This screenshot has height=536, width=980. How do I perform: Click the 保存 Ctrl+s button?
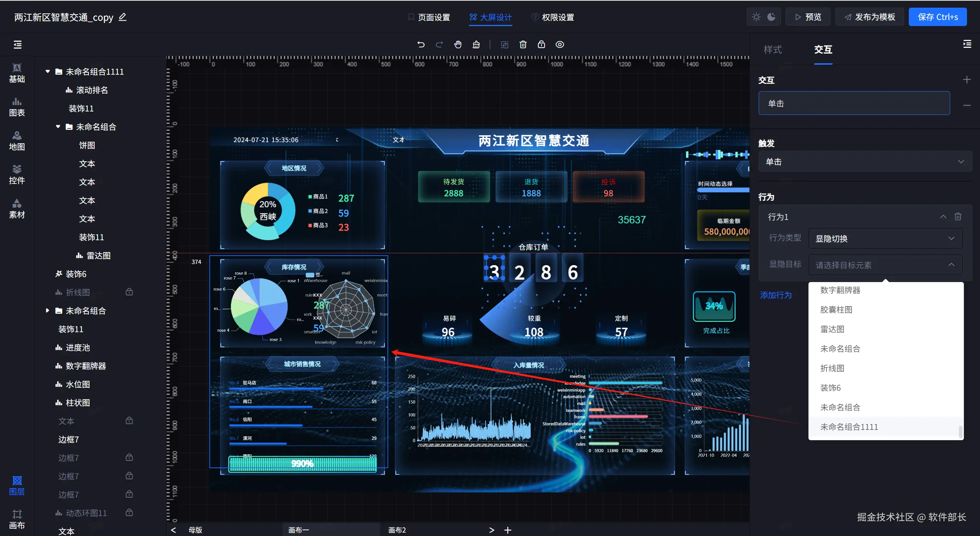[x=937, y=17]
